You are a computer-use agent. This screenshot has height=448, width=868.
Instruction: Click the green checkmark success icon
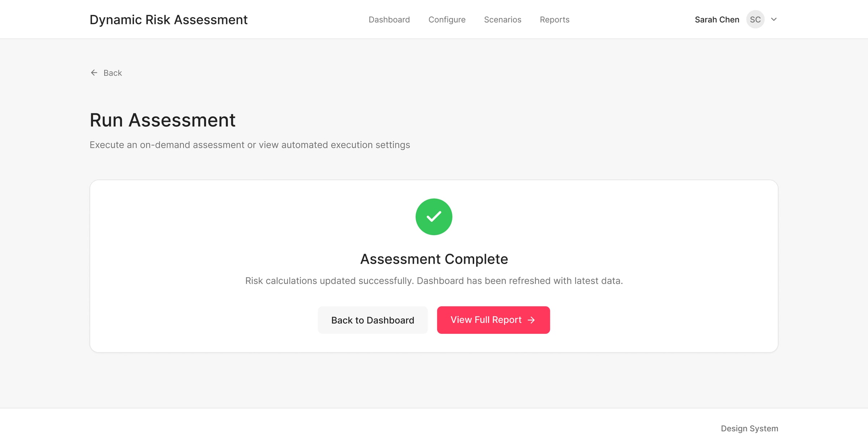click(434, 216)
